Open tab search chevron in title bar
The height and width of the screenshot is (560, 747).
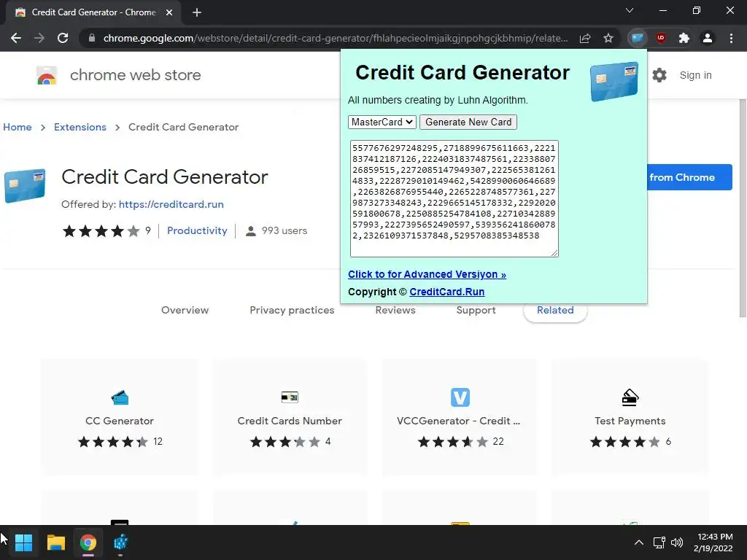630,10
